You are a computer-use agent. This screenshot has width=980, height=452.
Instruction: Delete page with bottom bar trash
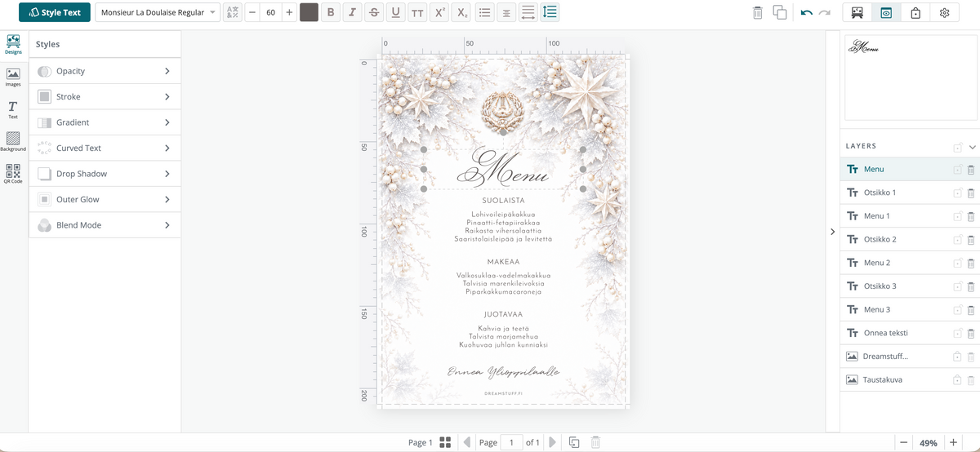pos(596,442)
